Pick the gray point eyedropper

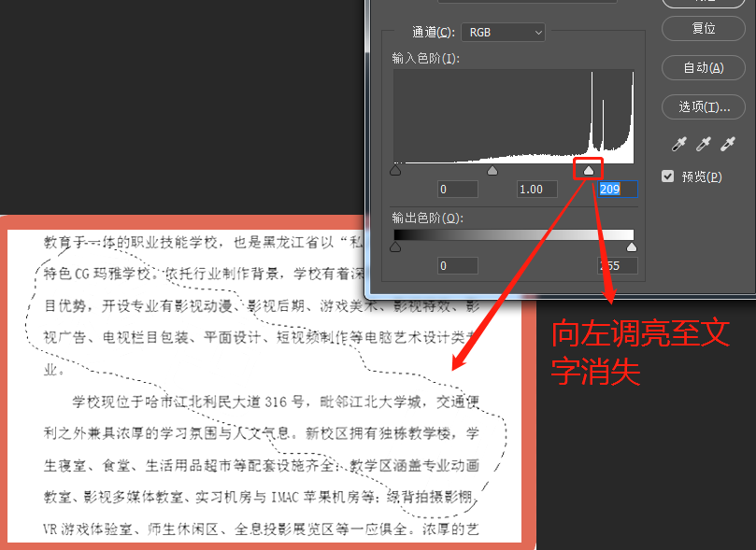[704, 144]
